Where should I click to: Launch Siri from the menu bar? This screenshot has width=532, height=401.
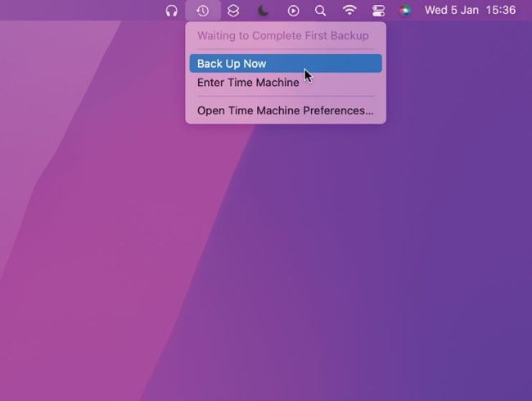(x=405, y=11)
